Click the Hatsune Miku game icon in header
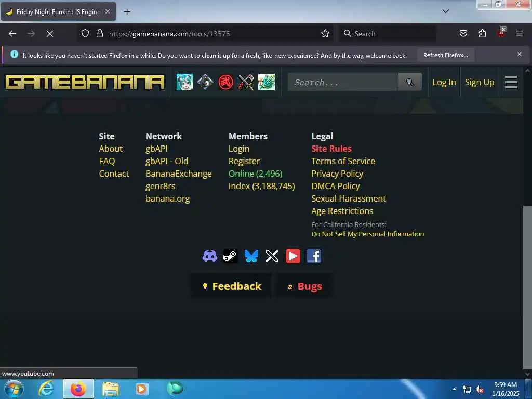Image resolution: width=532 pixels, height=399 pixels. coord(184,82)
